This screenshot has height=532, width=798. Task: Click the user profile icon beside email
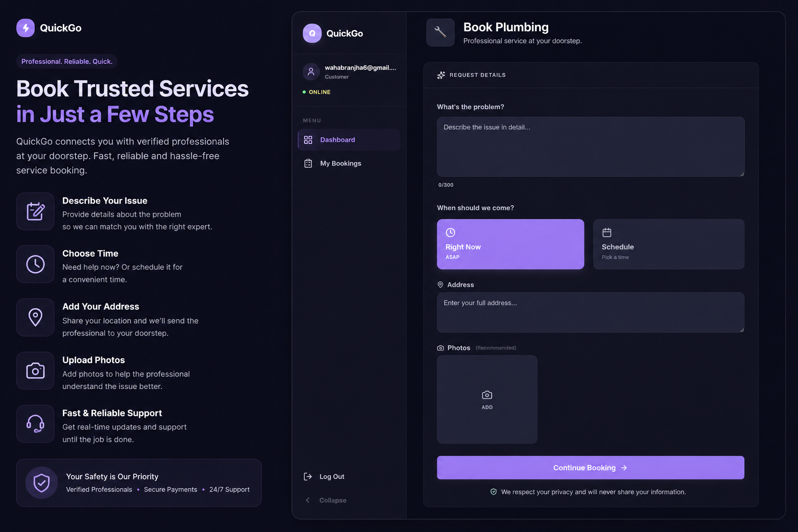pos(311,72)
